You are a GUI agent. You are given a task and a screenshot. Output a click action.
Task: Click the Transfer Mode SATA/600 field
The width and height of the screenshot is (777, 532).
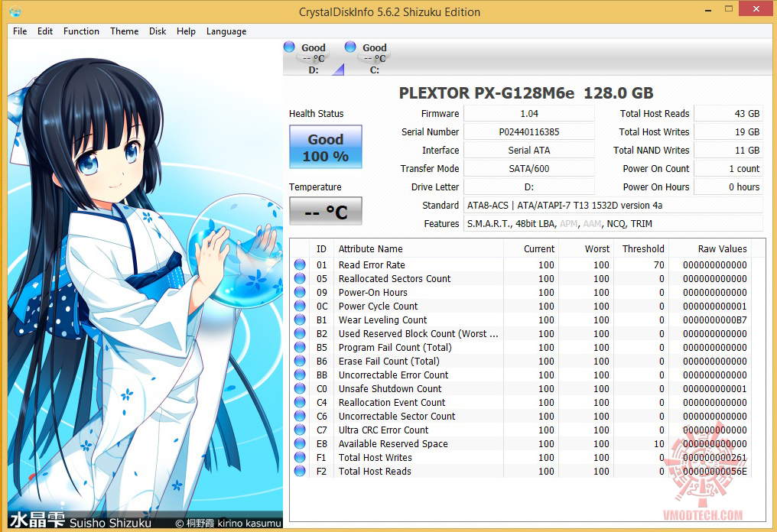[x=528, y=168]
